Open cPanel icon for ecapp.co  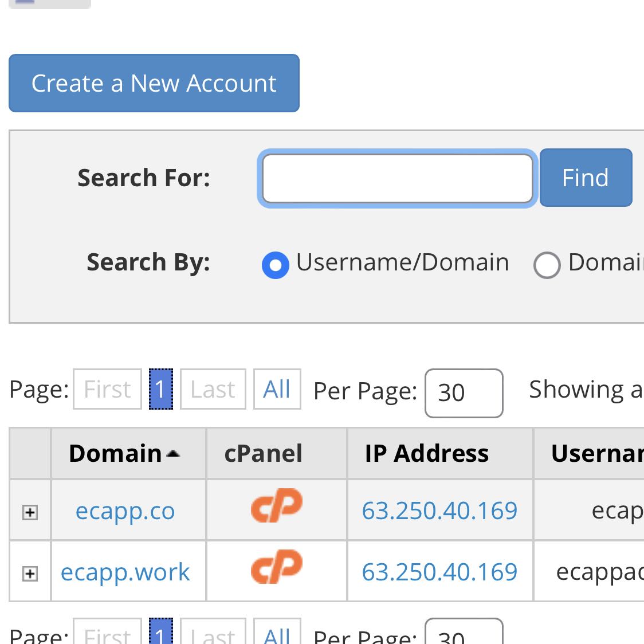coord(277,506)
